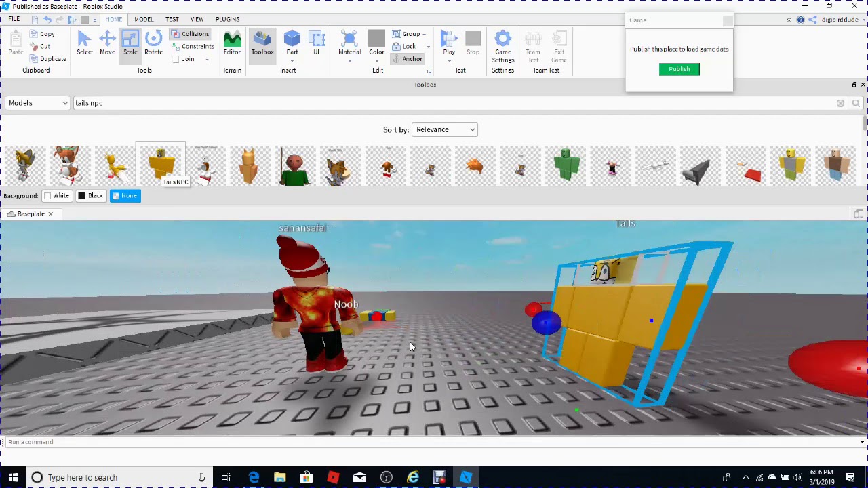
Task: Select the Rotate tool
Action: (153, 43)
